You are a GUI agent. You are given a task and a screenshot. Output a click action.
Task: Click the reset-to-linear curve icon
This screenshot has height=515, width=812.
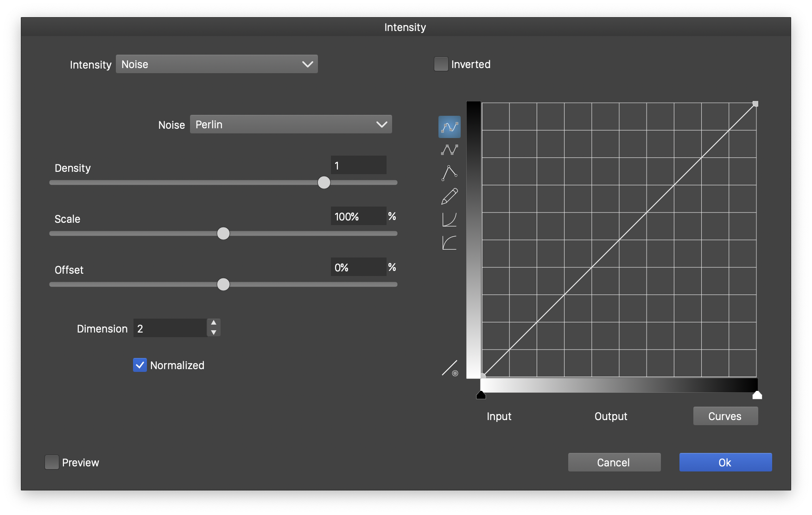click(449, 368)
